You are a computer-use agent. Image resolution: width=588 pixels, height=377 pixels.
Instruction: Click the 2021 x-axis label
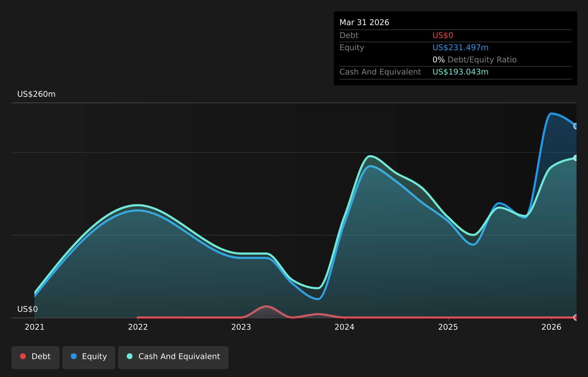click(x=34, y=327)
